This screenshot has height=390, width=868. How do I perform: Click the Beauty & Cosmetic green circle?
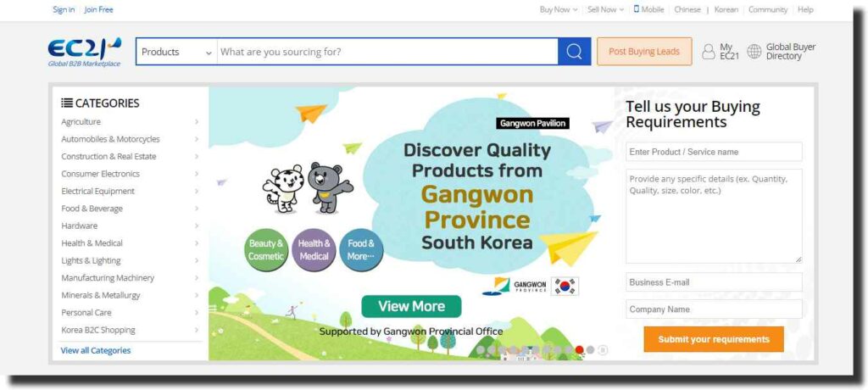click(x=265, y=250)
